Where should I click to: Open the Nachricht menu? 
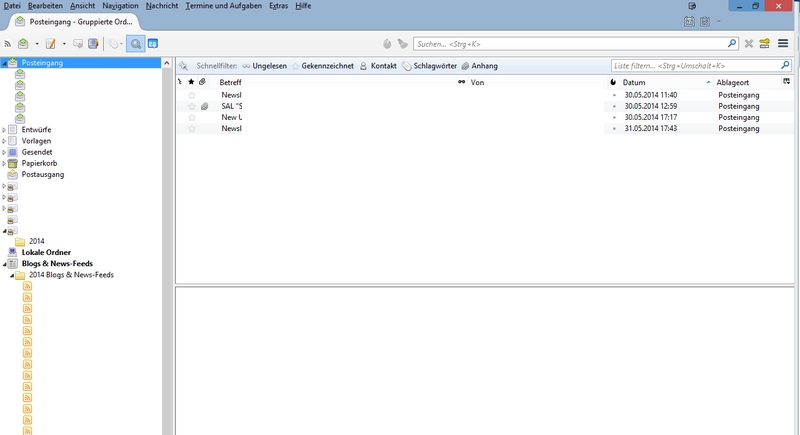tap(162, 6)
